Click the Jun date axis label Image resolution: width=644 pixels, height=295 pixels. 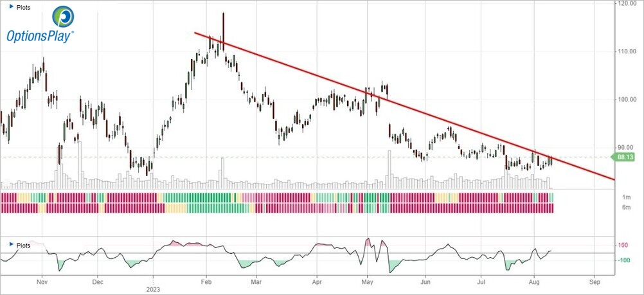coord(425,282)
